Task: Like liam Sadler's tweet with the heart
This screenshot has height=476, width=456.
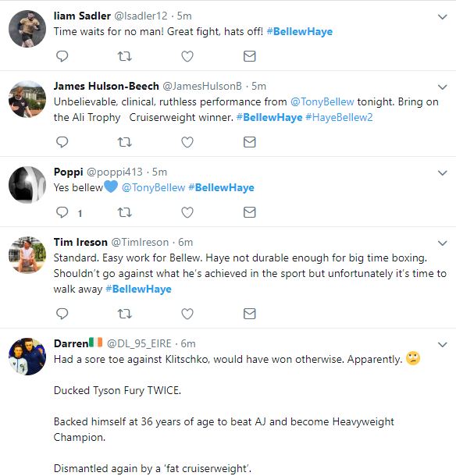Action: (187, 56)
